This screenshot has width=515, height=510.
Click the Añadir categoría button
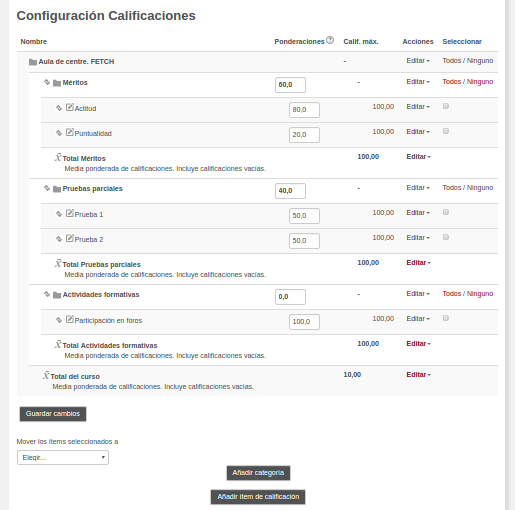tap(258, 473)
